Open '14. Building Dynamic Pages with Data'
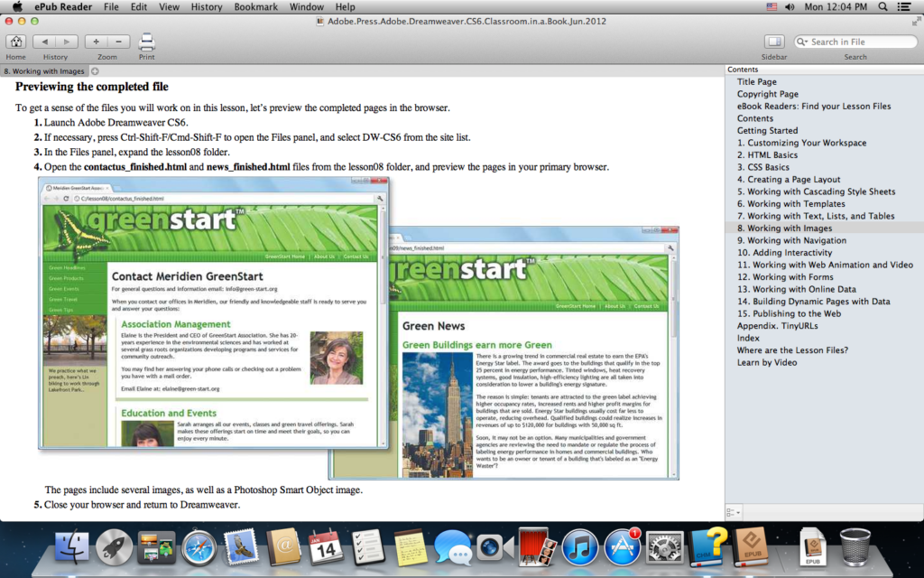 point(813,302)
